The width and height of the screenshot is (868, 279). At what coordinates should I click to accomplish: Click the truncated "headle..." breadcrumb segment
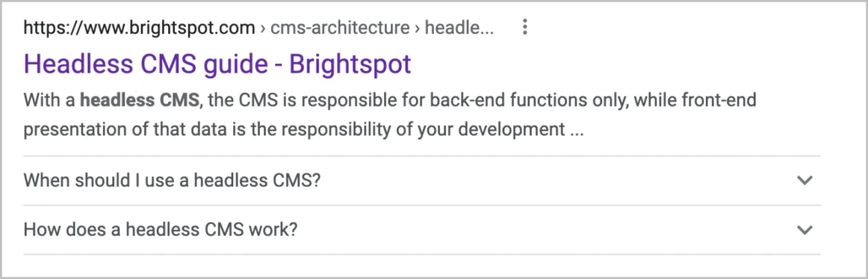tap(459, 28)
